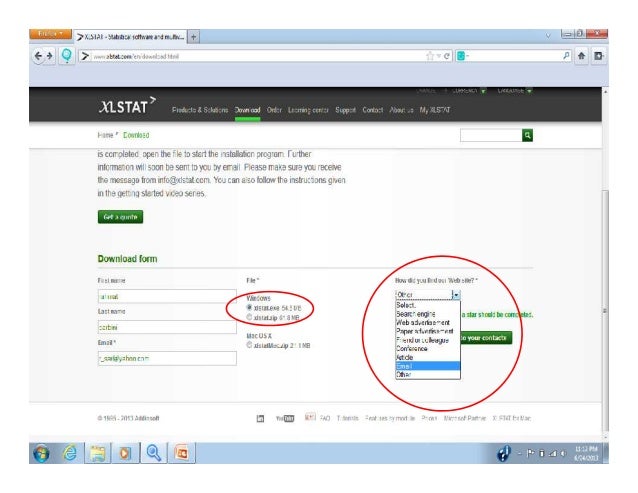Screen dimensions: 638x493
Task: Click the network signal icon in the tray
Action: click(553, 453)
